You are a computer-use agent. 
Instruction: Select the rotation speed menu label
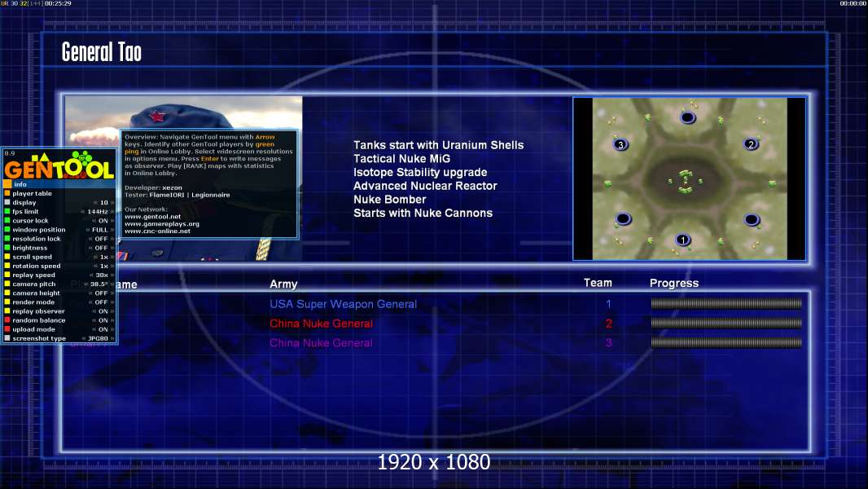pos(37,267)
